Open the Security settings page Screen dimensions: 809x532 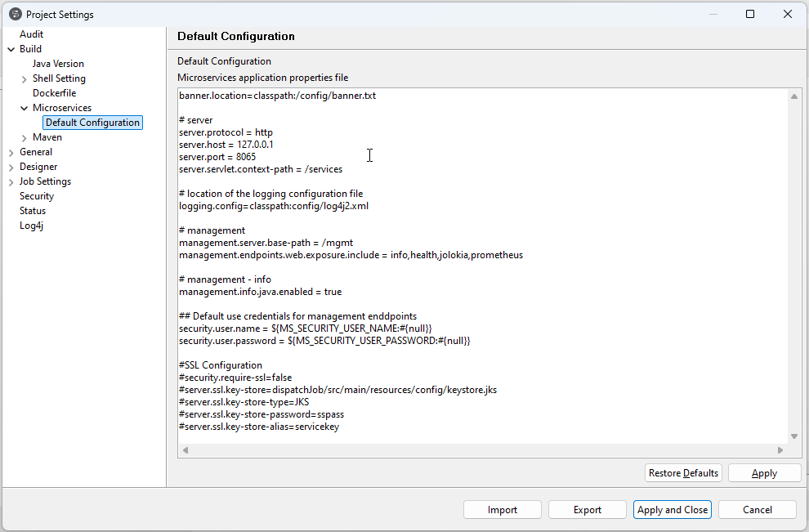[37, 195]
